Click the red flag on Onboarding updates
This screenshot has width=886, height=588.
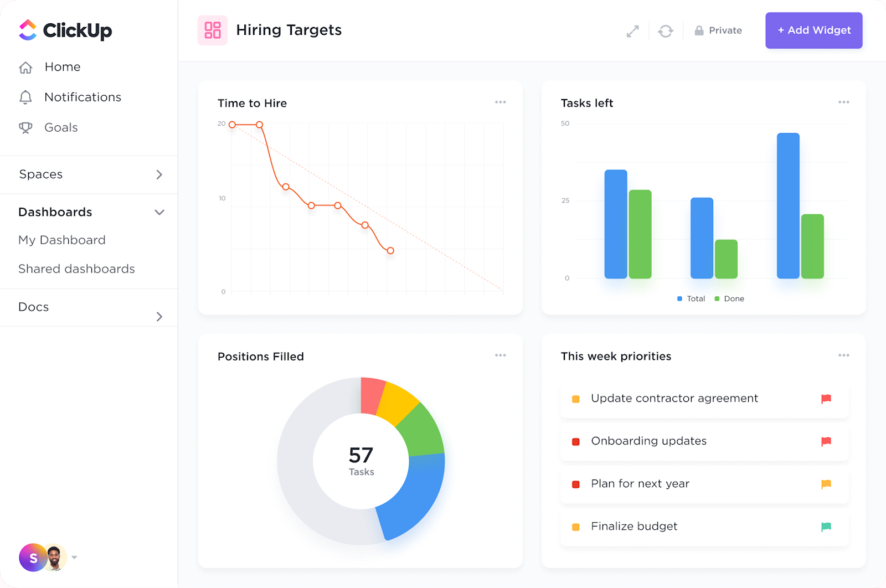(x=825, y=441)
